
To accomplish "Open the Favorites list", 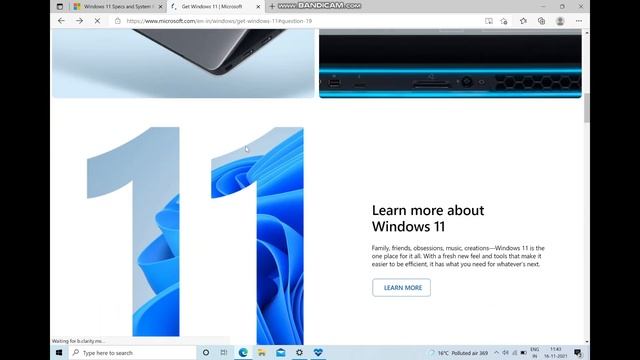I will 523,21.
